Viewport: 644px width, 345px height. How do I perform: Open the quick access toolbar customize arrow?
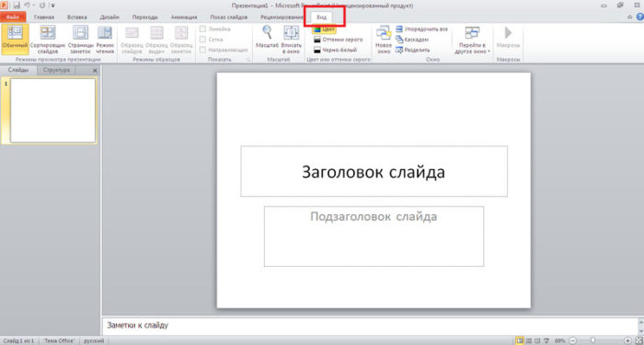(x=53, y=6)
